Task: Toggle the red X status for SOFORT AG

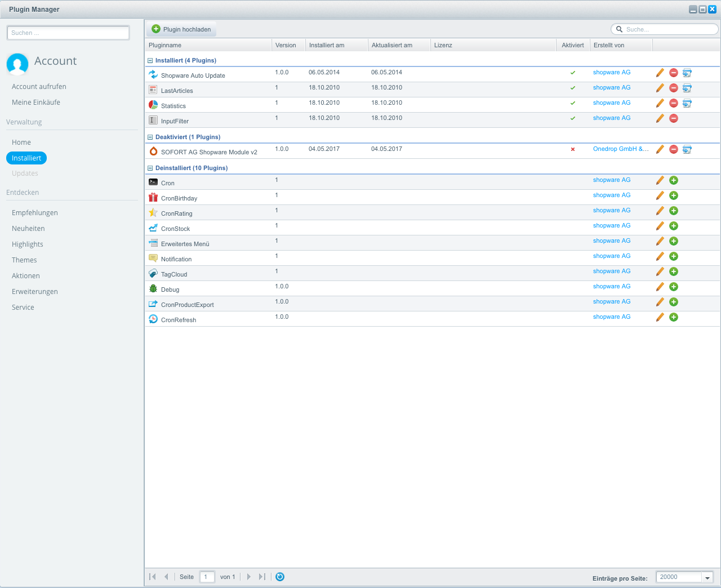Action: click(573, 149)
